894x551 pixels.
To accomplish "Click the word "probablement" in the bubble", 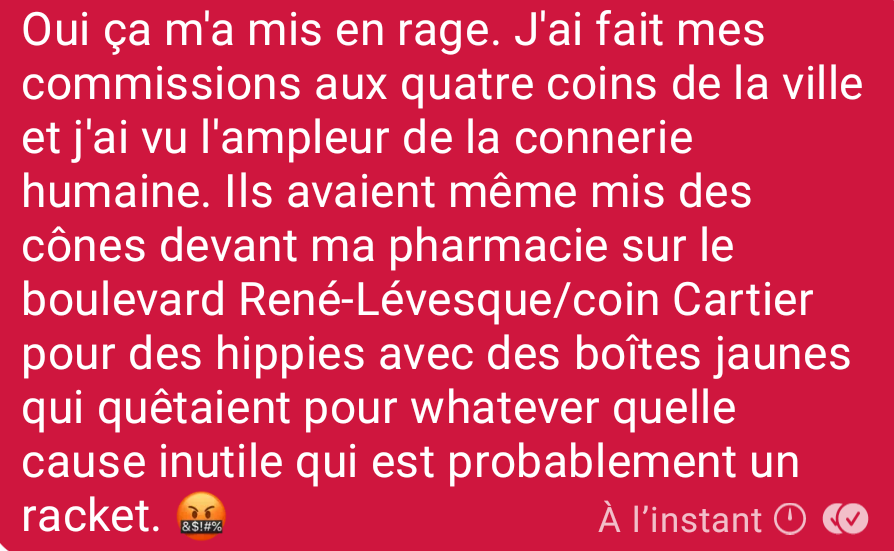I will pos(592,463).
